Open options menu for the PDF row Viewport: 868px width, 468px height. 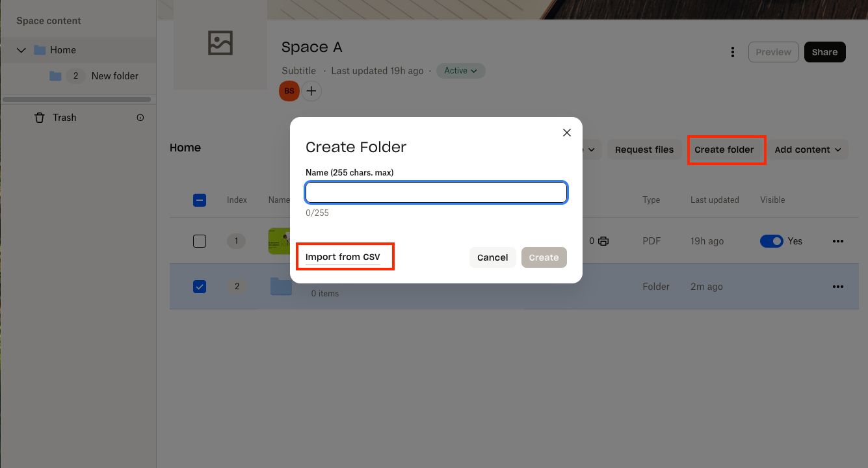[x=837, y=241]
